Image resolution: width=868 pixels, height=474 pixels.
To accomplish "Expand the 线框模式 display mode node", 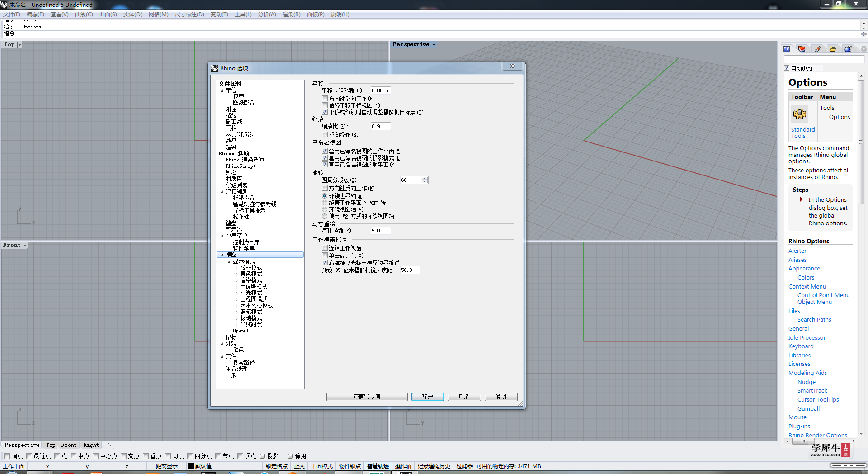I will pos(236,268).
